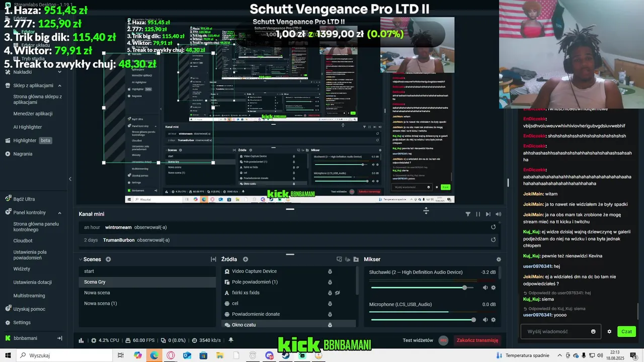644x362 pixels.
Task: Open Nagrania recordings page
Action: click(23, 154)
